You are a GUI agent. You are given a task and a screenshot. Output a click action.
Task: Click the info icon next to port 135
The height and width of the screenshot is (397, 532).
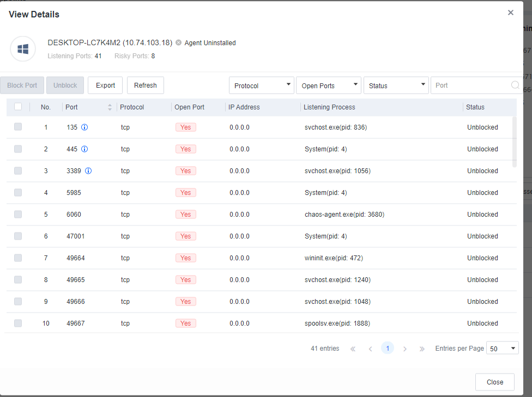point(84,127)
